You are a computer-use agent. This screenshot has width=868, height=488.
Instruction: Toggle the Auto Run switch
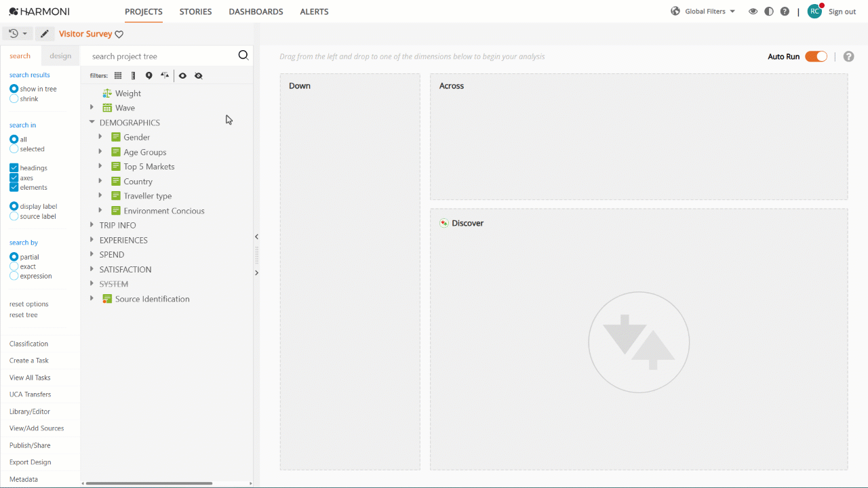[816, 56]
